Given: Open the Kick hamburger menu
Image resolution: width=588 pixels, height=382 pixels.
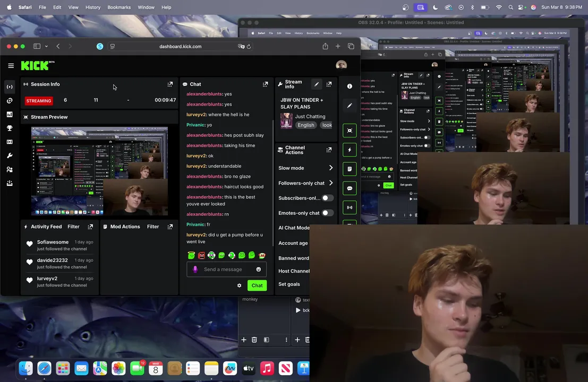Looking at the screenshot, I should [11, 66].
